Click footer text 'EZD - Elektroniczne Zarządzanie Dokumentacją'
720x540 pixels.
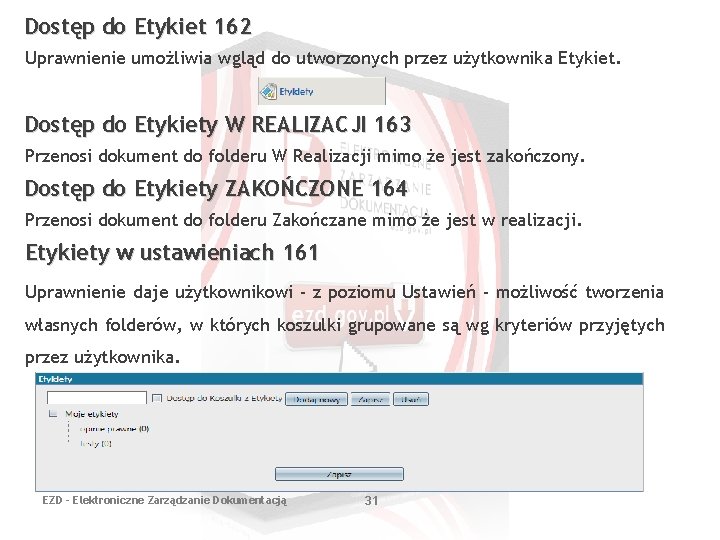point(164,501)
